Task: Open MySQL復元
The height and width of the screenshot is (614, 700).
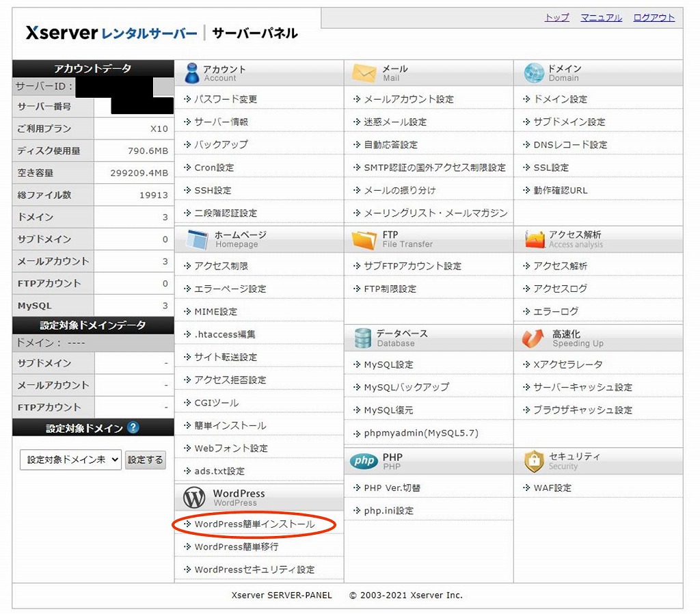Action: coord(388,410)
